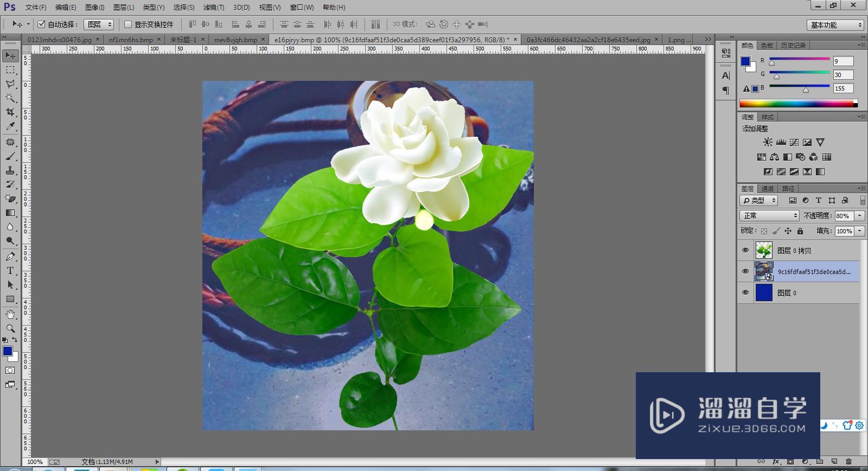Screen dimensions: 868x471
Task: Open the 正常 blend mode dropdown
Action: tap(769, 215)
